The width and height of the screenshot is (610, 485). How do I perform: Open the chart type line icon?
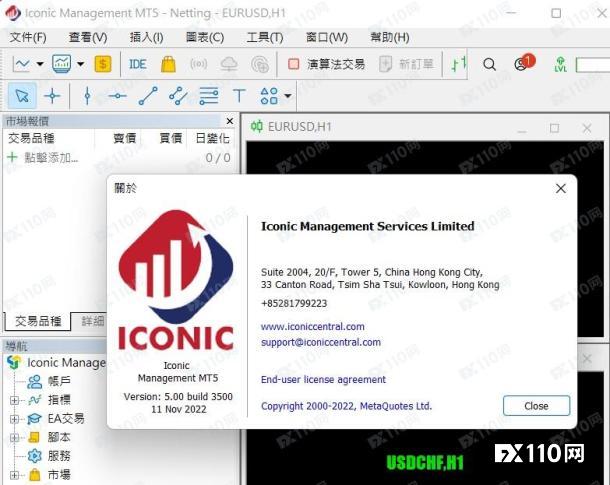point(21,64)
